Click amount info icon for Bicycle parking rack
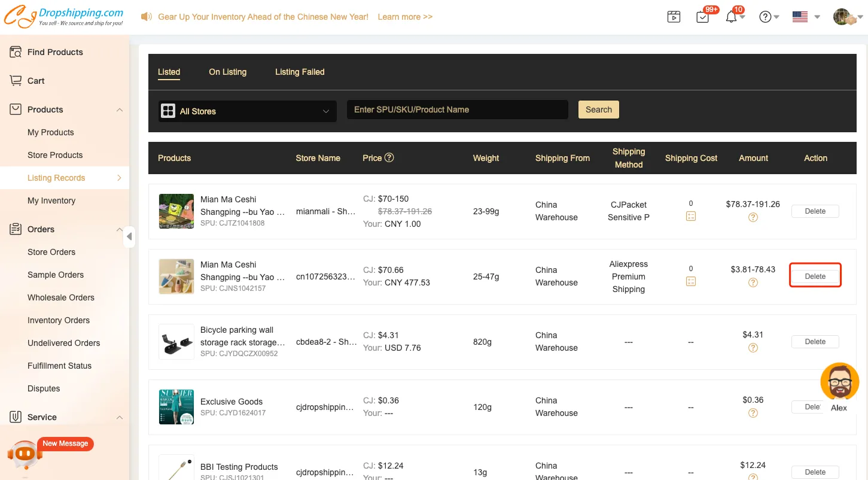Viewport: 868px width, 480px height. click(x=753, y=348)
